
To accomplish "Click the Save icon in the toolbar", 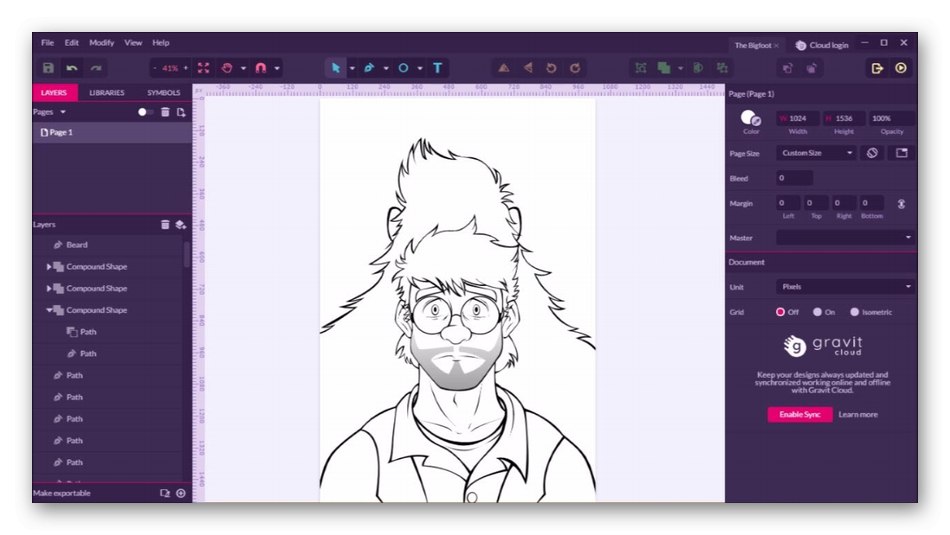I will [48, 68].
